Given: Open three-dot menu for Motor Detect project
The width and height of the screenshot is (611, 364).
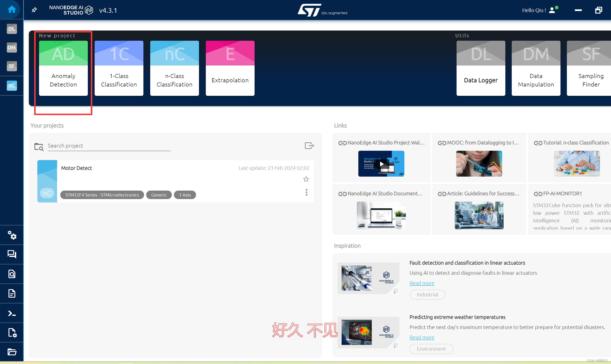Looking at the screenshot, I should click(306, 192).
